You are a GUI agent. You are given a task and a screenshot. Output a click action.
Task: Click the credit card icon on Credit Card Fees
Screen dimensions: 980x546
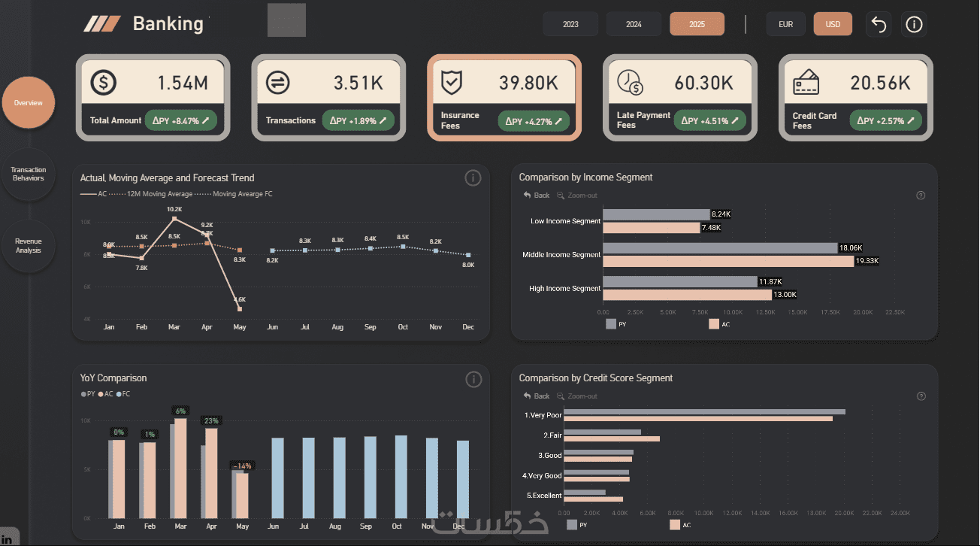(806, 82)
